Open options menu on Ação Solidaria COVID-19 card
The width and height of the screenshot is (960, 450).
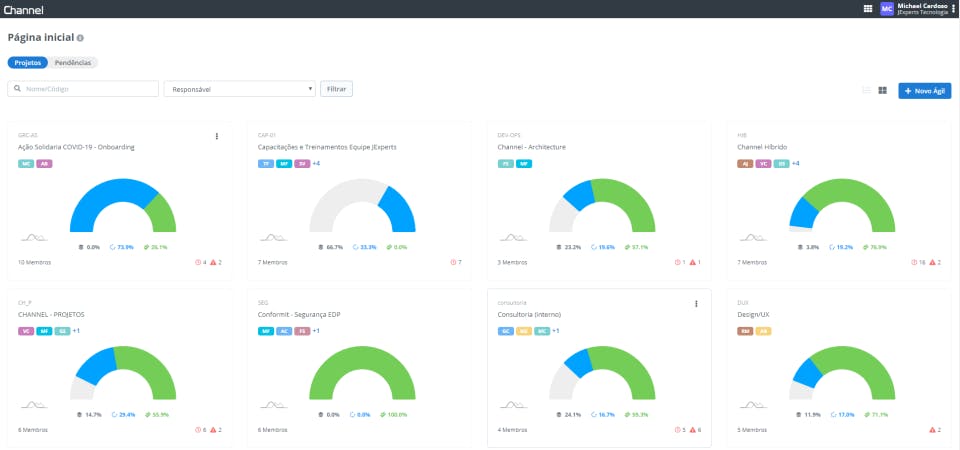217,136
